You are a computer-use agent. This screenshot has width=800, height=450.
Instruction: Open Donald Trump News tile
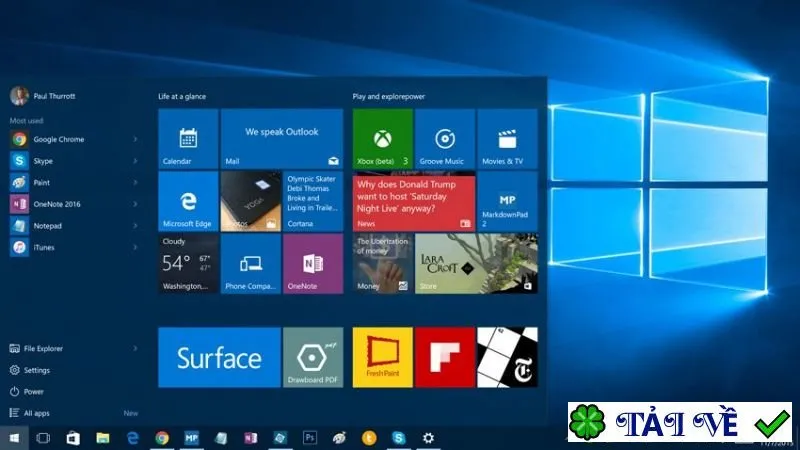[x=414, y=201]
